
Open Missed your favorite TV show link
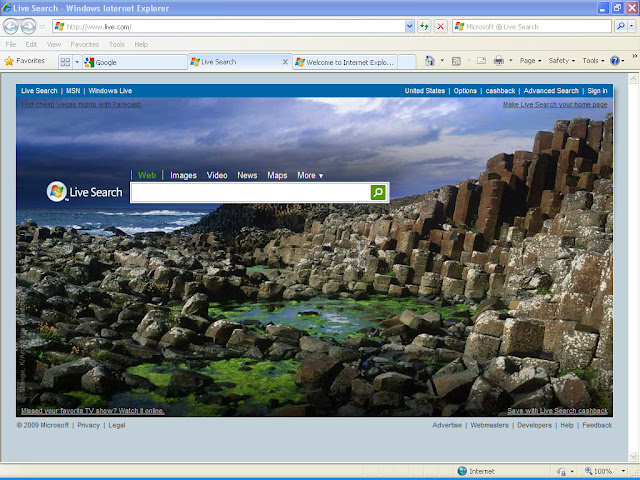click(x=93, y=411)
